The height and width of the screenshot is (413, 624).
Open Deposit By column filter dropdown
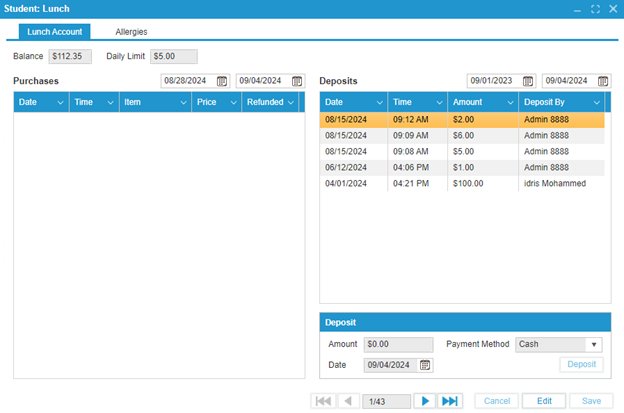(x=597, y=102)
